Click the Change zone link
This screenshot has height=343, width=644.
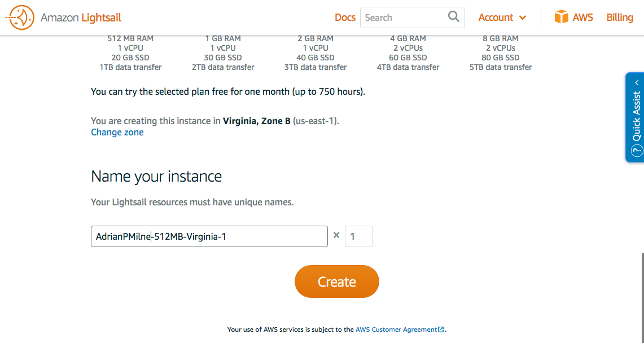pos(117,132)
